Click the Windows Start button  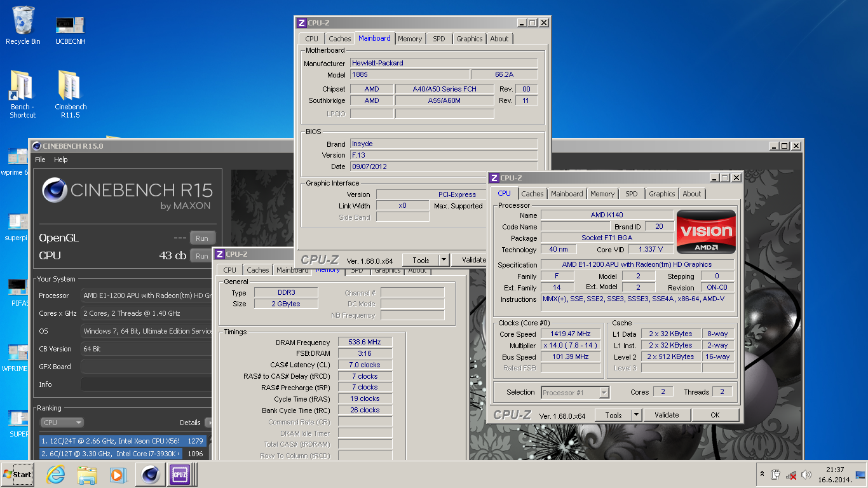tap(17, 474)
